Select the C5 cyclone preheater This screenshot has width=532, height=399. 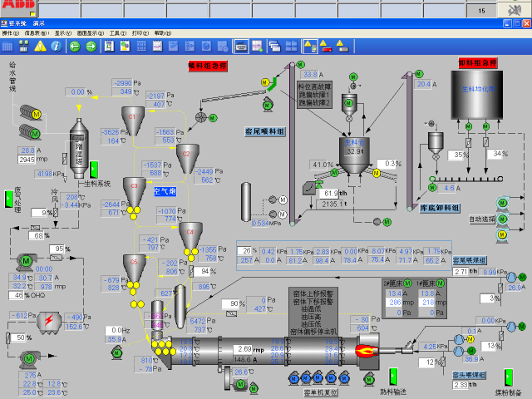[x=134, y=268]
